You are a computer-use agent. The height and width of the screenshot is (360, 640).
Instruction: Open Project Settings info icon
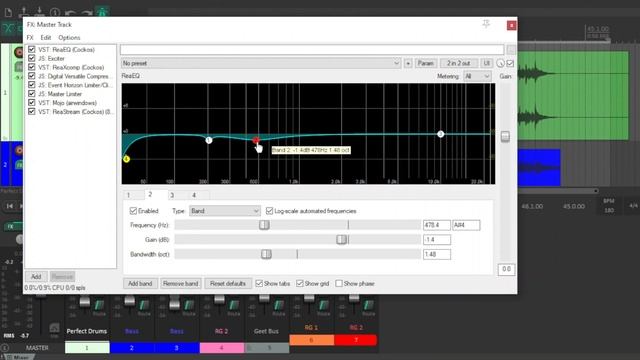[x=55, y=12]
